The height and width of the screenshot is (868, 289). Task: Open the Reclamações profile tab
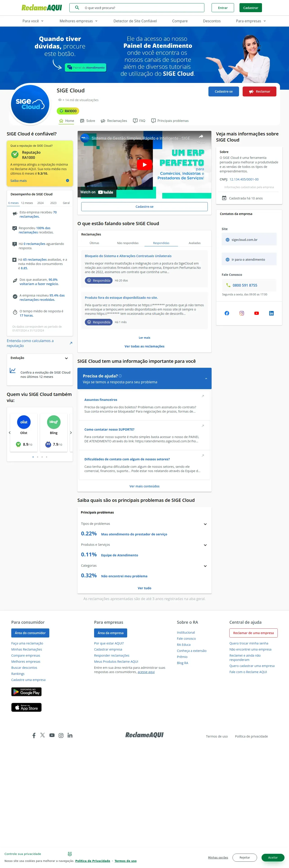pos(114,121)
